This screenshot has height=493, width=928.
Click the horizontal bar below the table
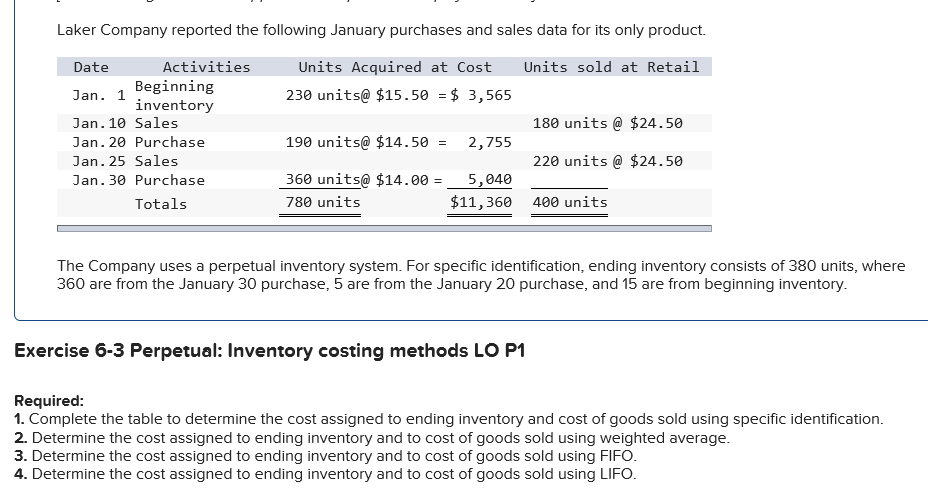pyautogui.click(x=384, y=228)
